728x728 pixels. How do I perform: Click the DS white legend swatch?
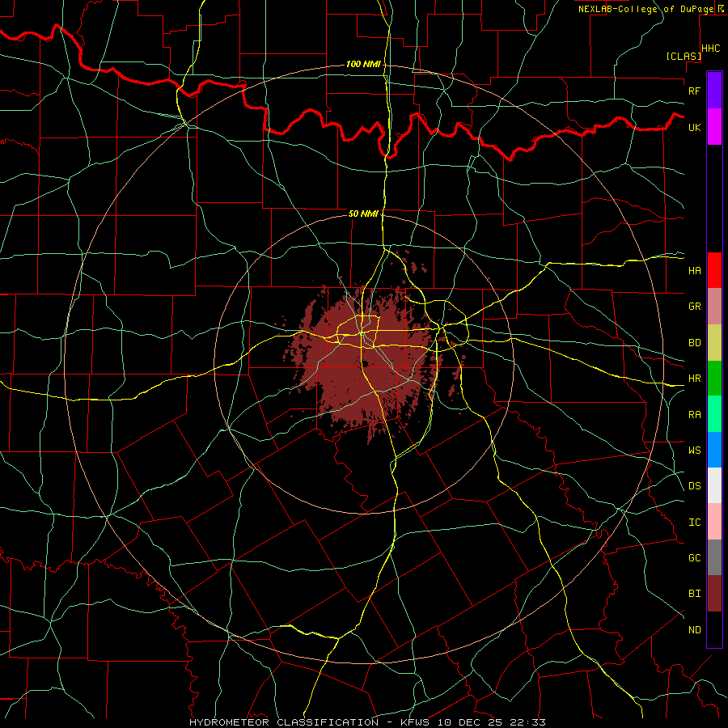tap(714, 485)
